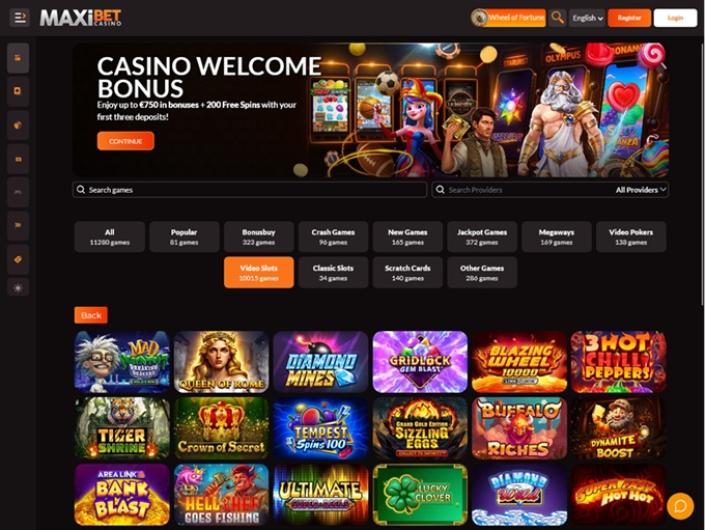Switch to the Megaways category tab
705x530 pixels.
click(x=556, y=236)
